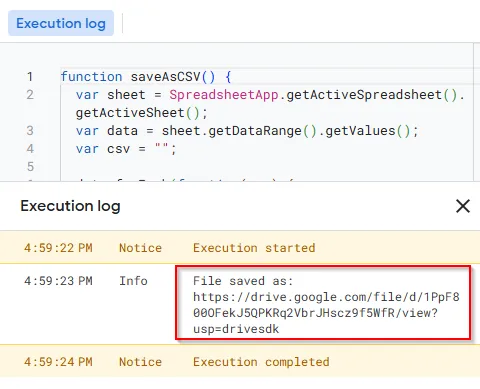Click the Execution log toolbar button
Screen dimensions: 480x389
click(61, 23)
